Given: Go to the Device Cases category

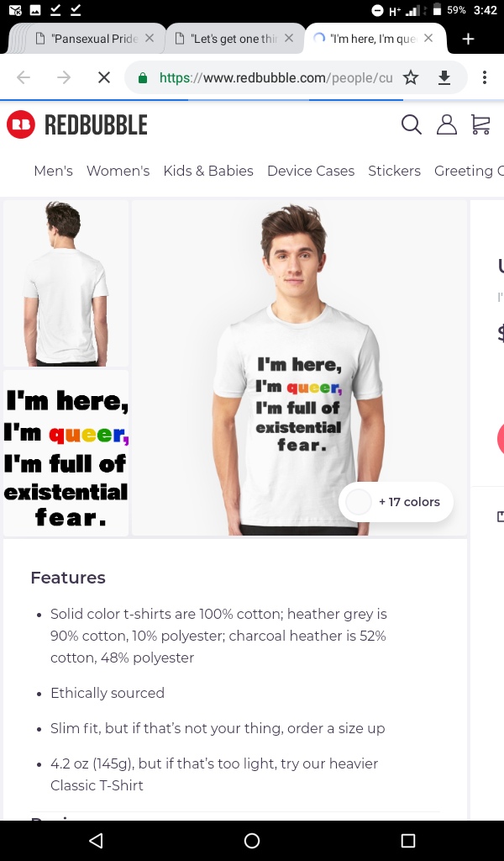Looking at the screenshot, I should (x=311, y=171).
